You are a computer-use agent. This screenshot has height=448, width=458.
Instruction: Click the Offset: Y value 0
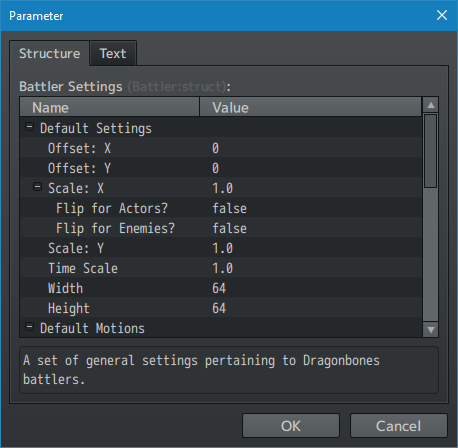tap(216, 168)
